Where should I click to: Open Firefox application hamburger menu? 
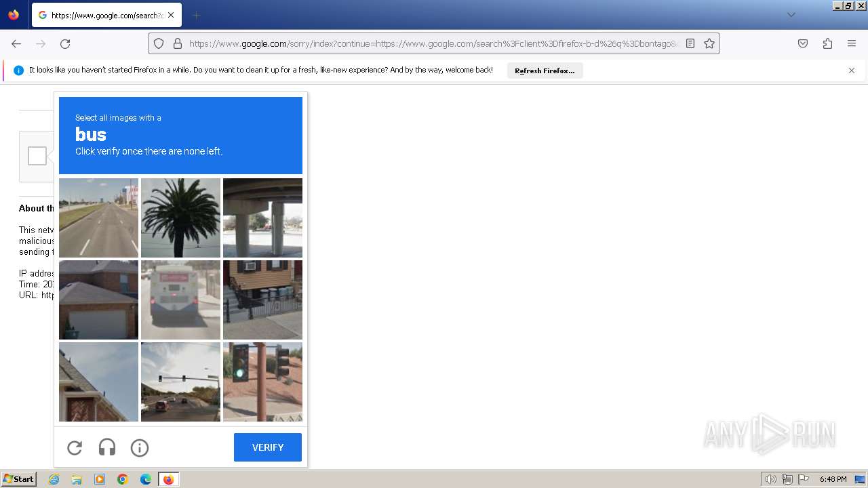pos(852,43)
